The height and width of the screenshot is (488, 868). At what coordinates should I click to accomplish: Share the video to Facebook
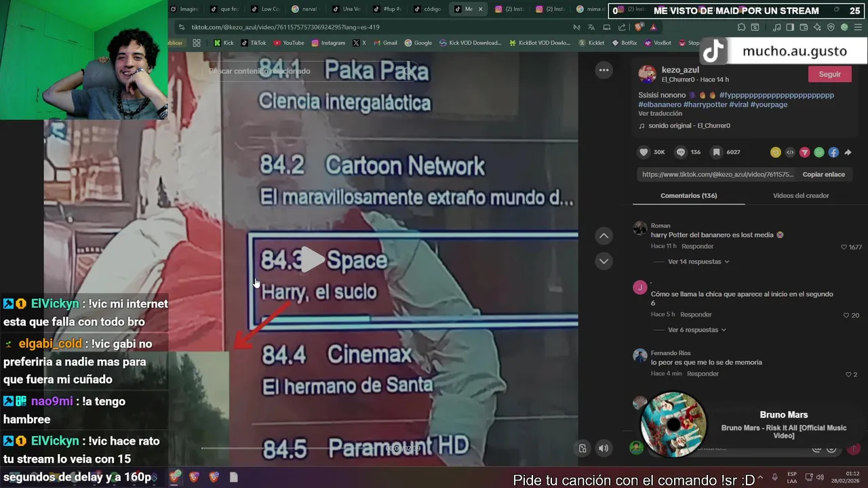(x=833, y=152)
